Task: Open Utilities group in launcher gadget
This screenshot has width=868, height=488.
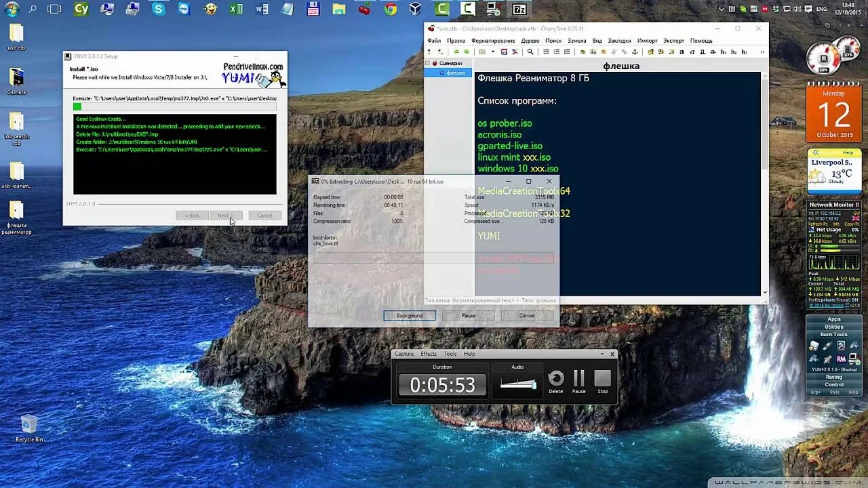Action: pos(834,327)
